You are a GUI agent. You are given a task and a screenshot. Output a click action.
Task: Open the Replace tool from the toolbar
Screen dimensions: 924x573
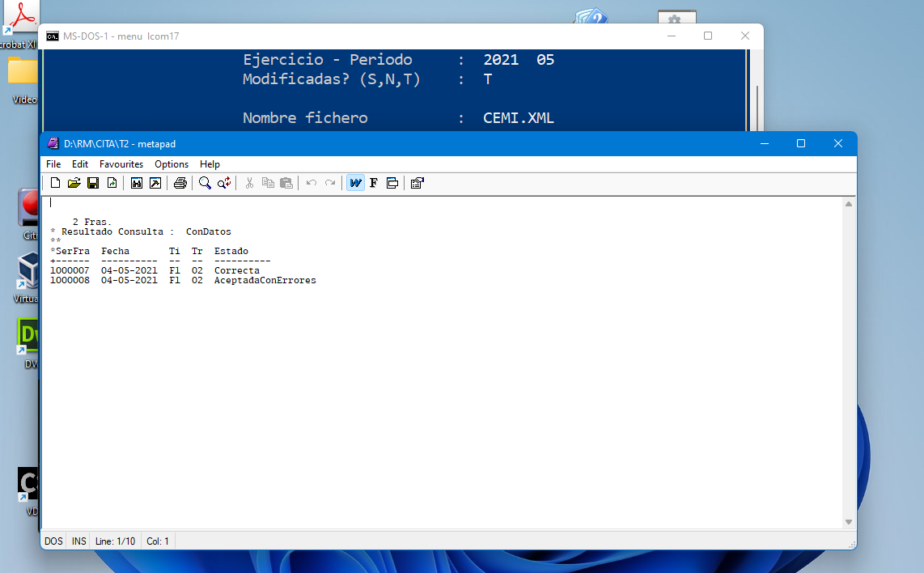[x=223, y=183]
